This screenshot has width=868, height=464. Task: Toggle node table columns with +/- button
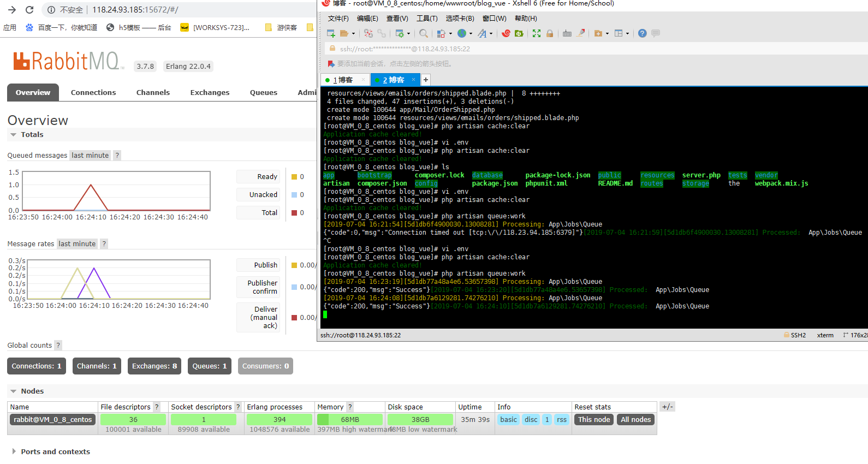click(x=668, y=407)
